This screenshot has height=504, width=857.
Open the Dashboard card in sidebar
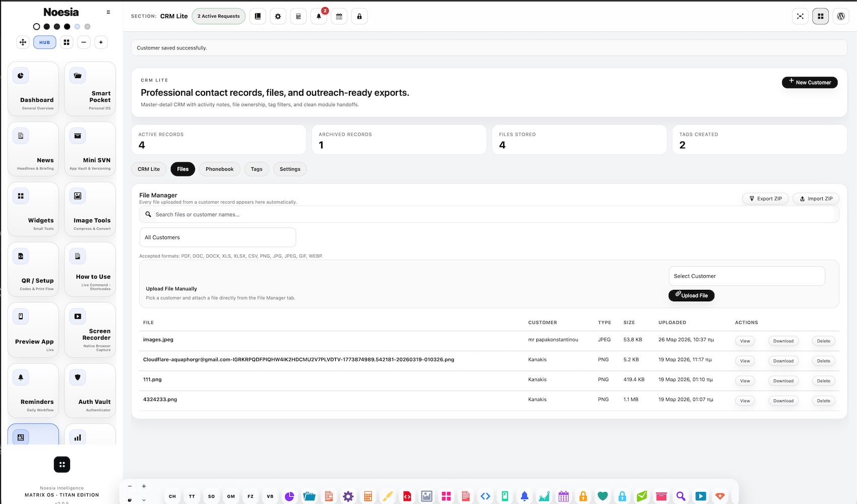33,89
